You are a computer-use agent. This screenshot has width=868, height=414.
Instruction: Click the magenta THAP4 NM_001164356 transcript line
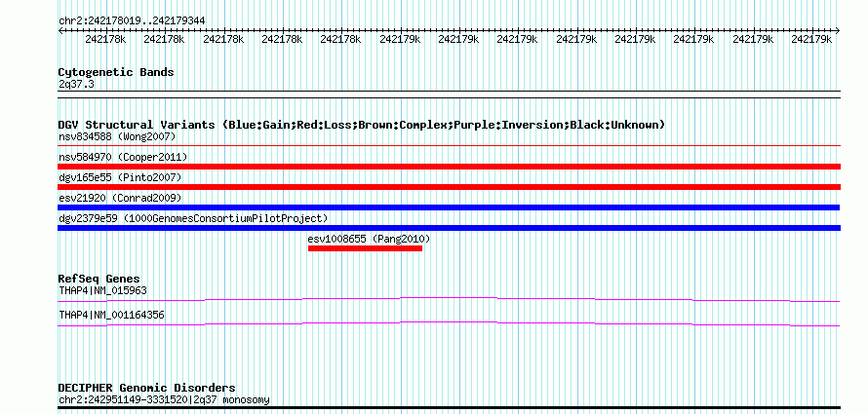pos(449,323)
